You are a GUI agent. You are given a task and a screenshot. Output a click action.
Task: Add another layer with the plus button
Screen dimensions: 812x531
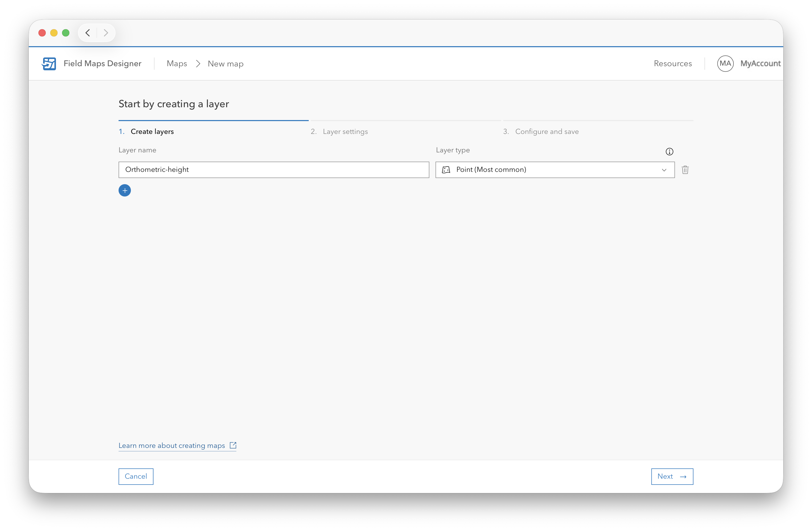tap(125, 190)
